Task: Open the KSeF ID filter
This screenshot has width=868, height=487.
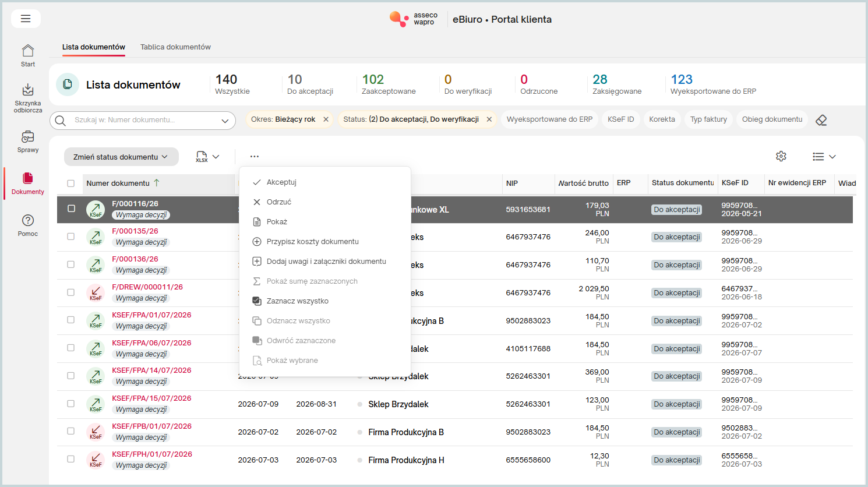Action: pos(621,119)
